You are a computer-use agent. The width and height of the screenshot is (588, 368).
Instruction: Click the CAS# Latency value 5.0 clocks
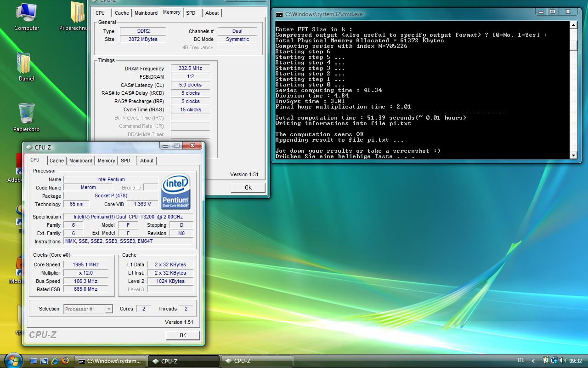190,85
